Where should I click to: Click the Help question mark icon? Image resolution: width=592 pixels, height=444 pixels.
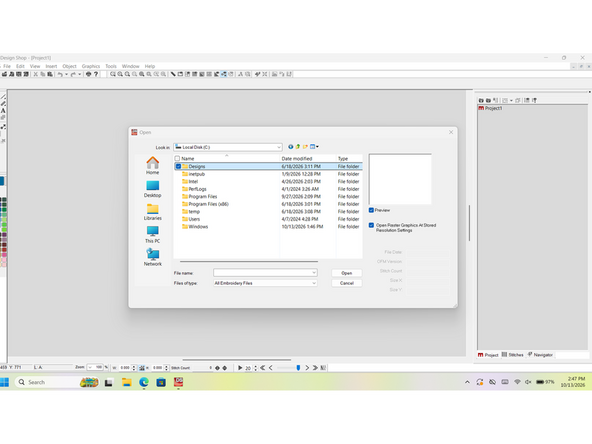pos(96,74)
